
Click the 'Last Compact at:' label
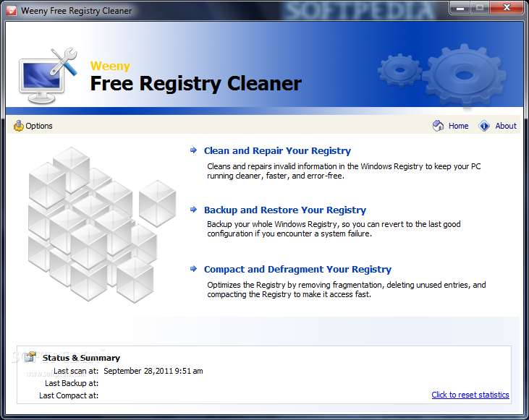click(x=69, y=395)
